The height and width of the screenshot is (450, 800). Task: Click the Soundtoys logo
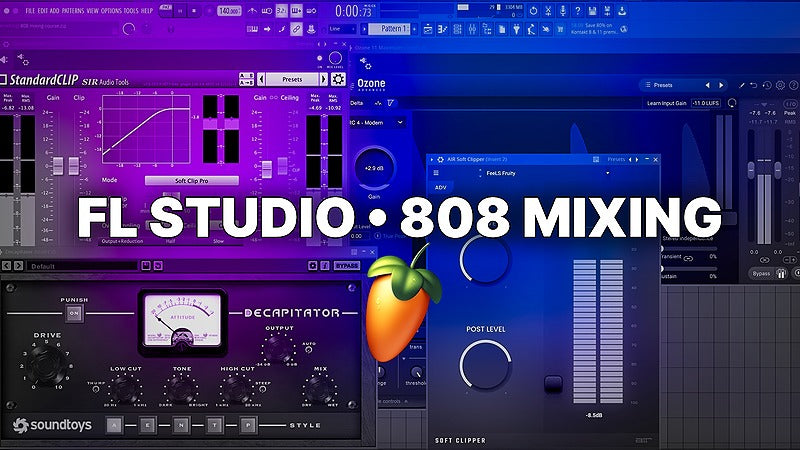point(54,425)
